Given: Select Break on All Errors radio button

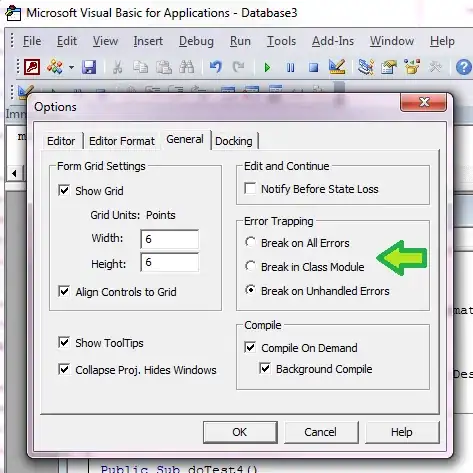Looking at the screenshot, I should pos(250,242).
